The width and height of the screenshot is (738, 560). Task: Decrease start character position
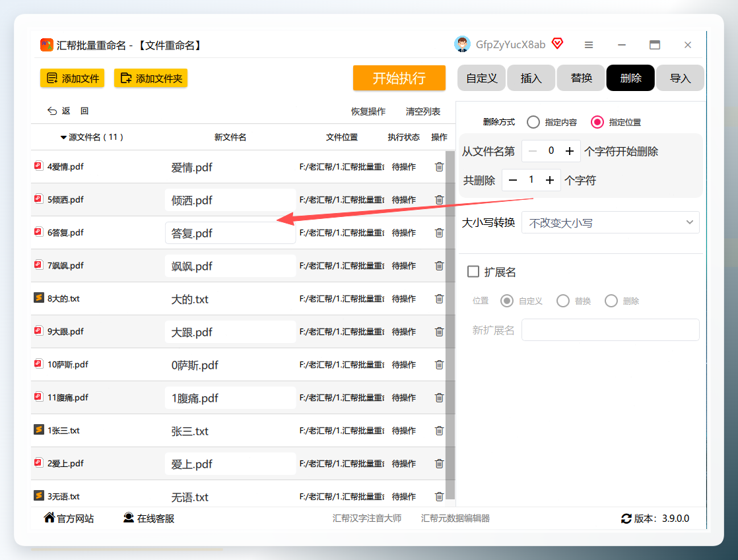pyautogui.click(x=532, y=151)
